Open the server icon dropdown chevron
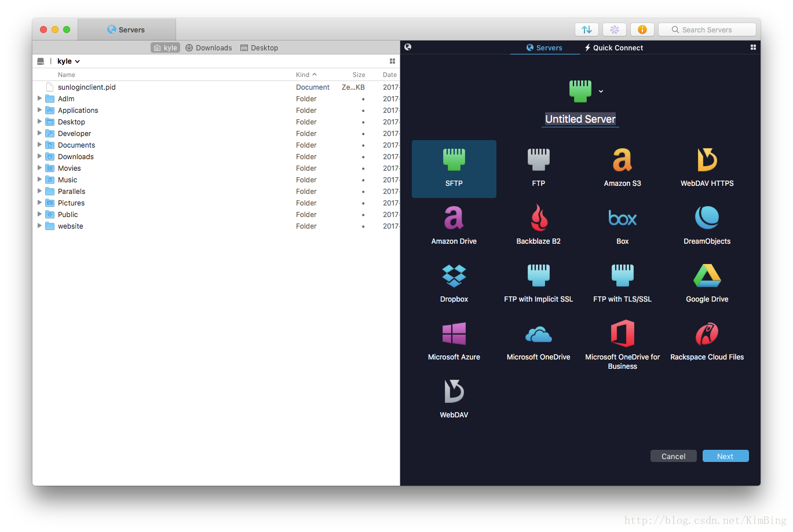Image resolution: width=793 pixels, height=532 pixels. pos(601,91)
